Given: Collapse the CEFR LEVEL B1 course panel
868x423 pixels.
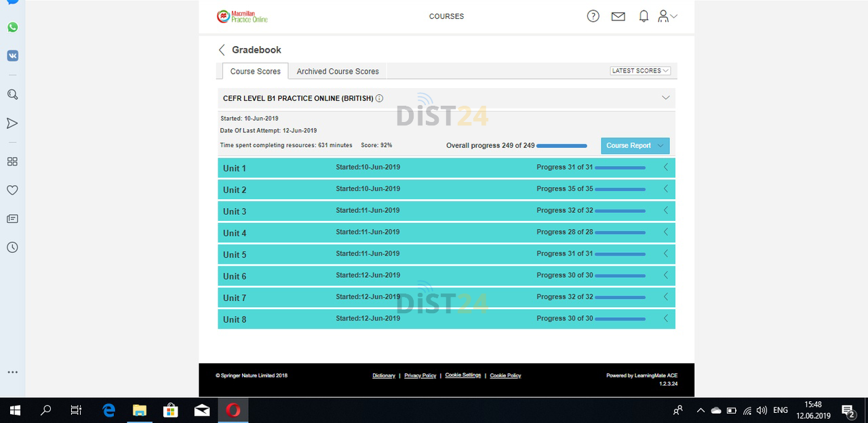Looking at the screenshot, I should 665,97.
